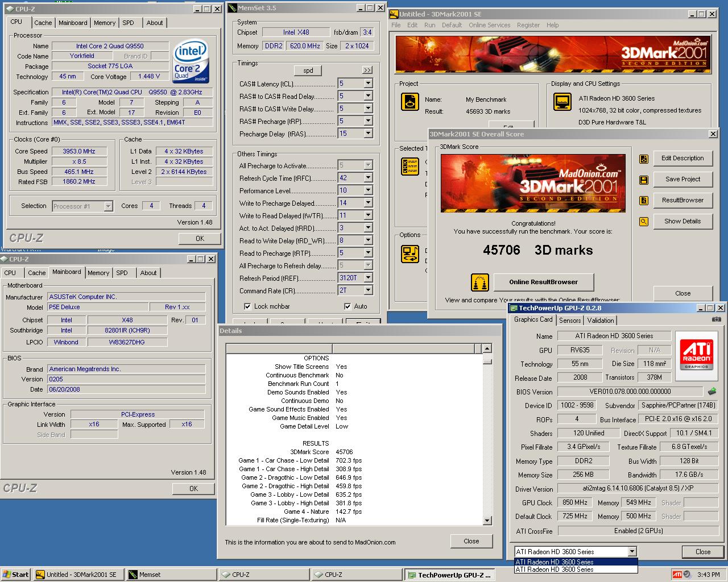728x582 pixels.
Task: Toggle the Auto checkbox in MemSet
Action: pos(348,306)
